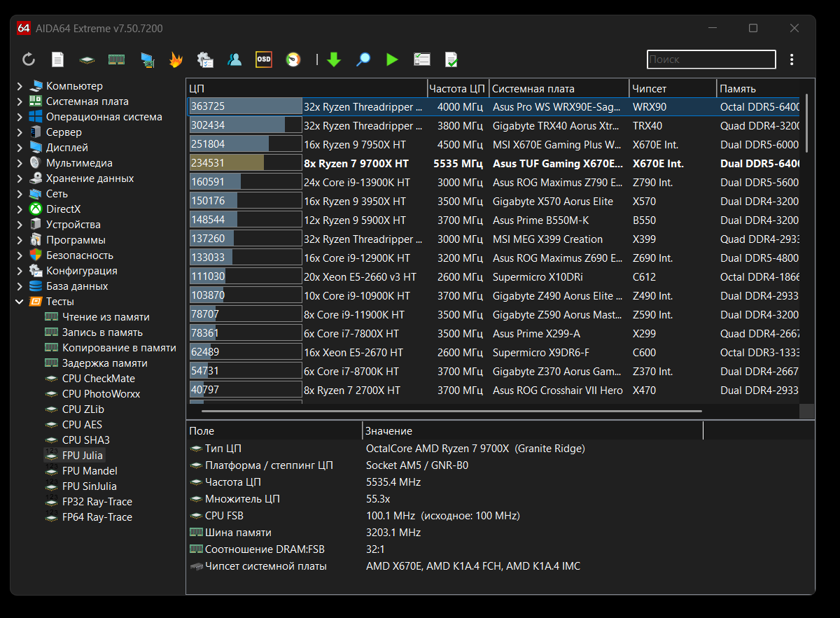Image resolution: width=840 pixels, height=618 pixels.
Task: Open the SensorPanel gauge icon
Action: click(x=293, y=59)
